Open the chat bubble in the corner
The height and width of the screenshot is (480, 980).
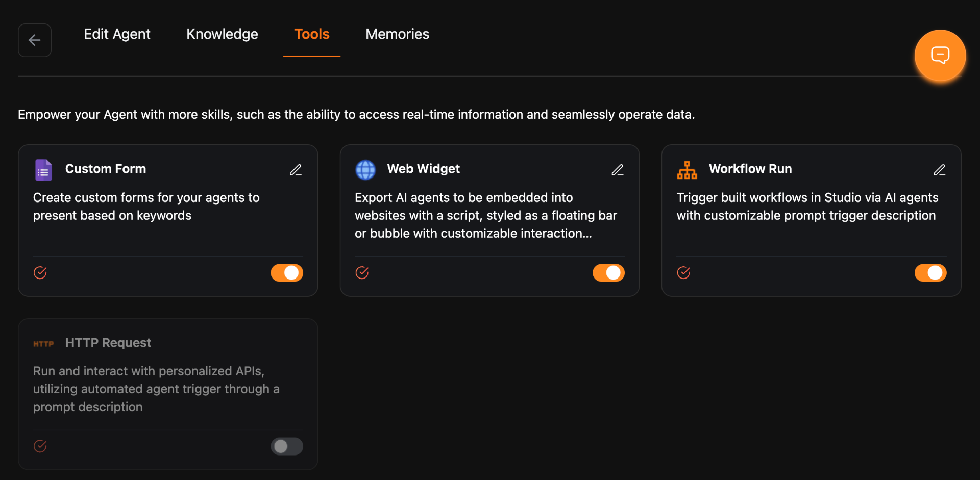(x=940, y=55)
